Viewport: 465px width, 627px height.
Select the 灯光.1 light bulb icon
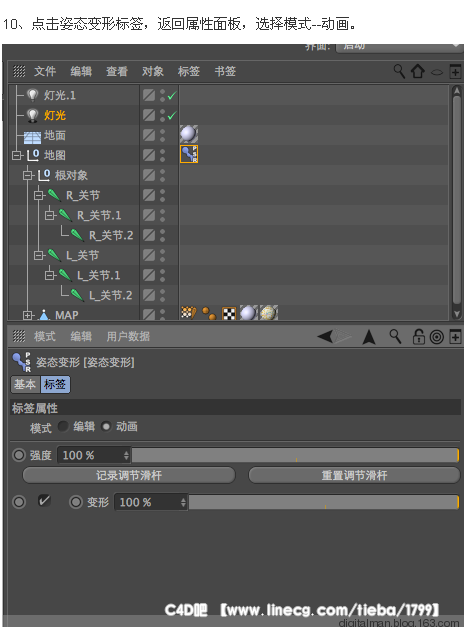point(32,95)
